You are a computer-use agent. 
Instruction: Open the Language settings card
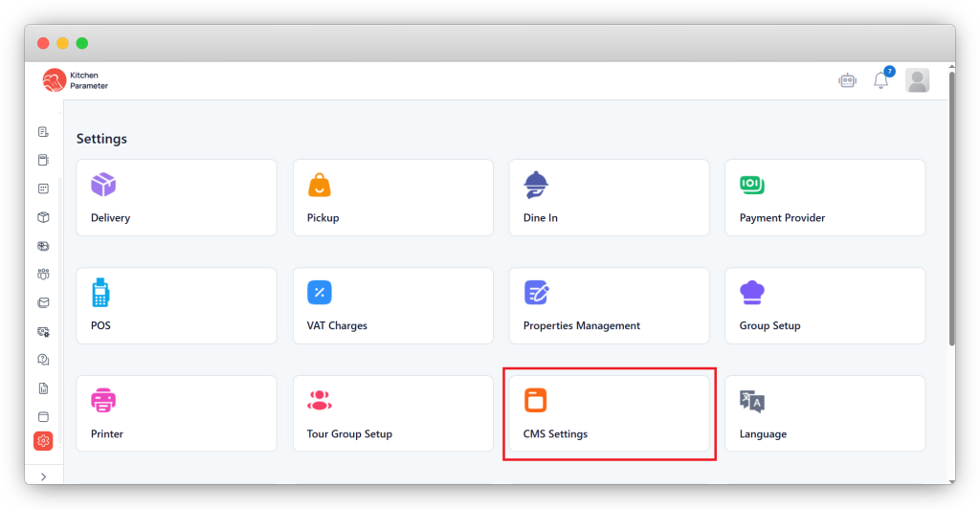pyautogui.click(x=824, y=414)
